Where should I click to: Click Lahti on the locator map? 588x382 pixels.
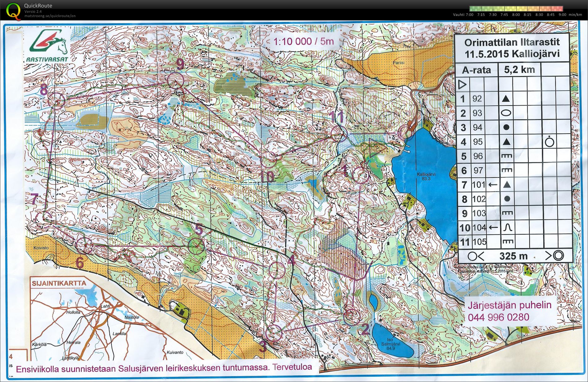pos(105,306)
